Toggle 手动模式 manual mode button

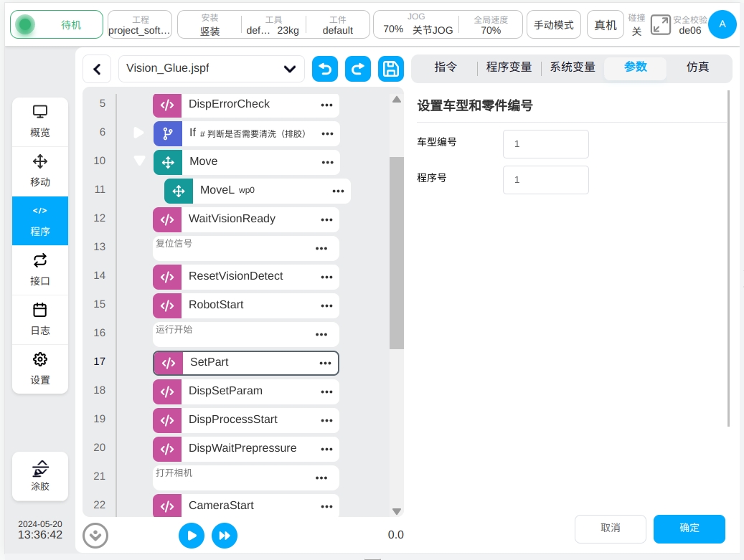[x=554, y=25]
